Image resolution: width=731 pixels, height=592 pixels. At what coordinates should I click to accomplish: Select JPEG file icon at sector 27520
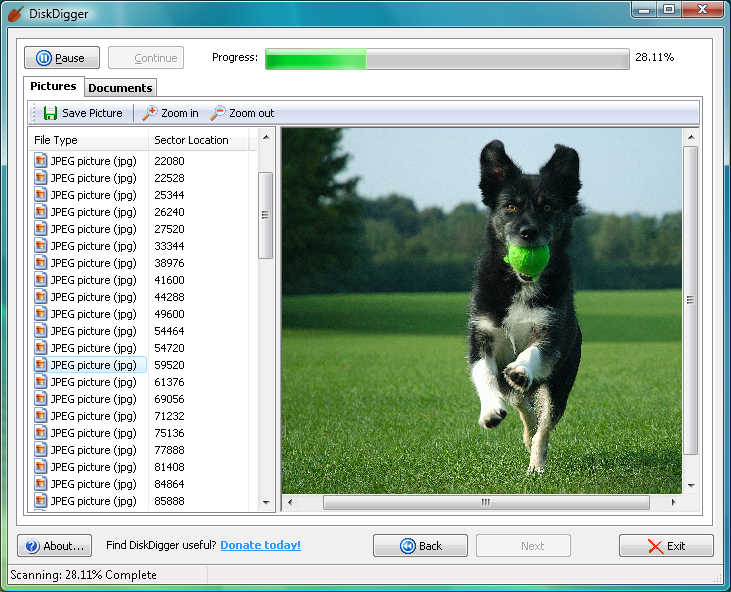pyautogui.click(x=41, y=229)
